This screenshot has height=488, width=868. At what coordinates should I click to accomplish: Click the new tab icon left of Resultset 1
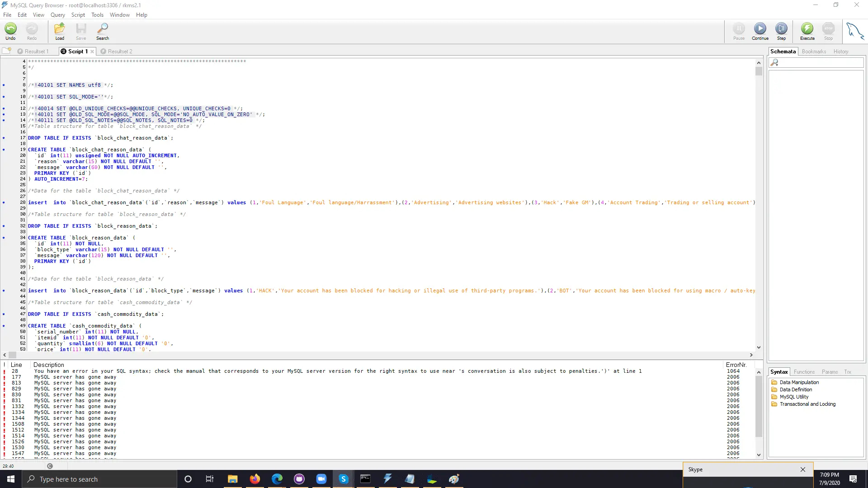click(x=7, y=51)
